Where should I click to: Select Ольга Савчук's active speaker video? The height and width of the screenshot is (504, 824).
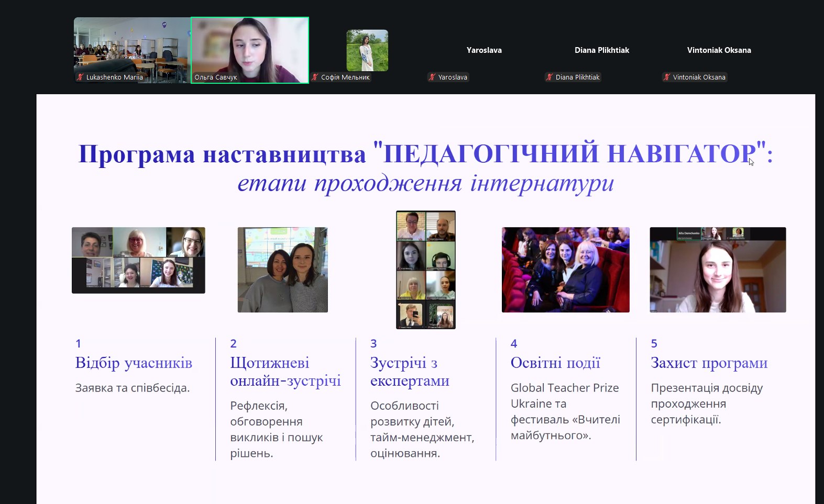click(250, 50)
